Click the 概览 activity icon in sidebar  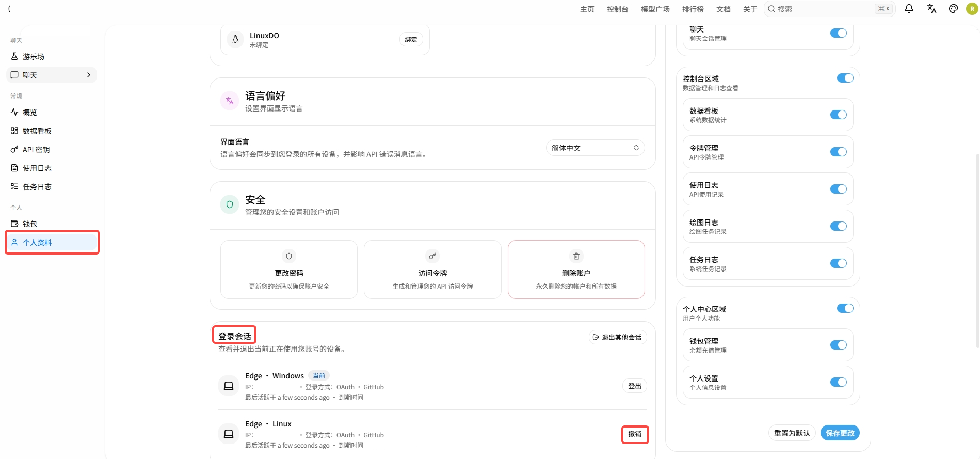(14, 112)
